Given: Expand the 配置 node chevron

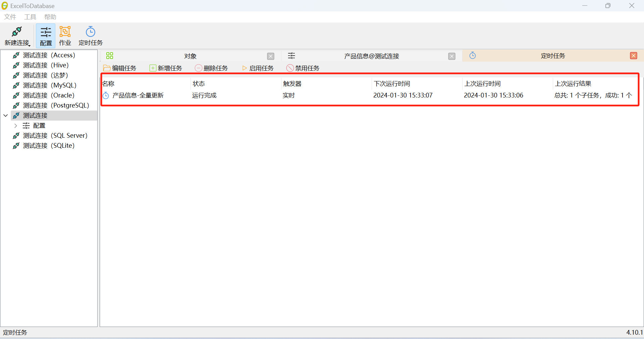Looking at the screenshot, I should click(15, 125).
